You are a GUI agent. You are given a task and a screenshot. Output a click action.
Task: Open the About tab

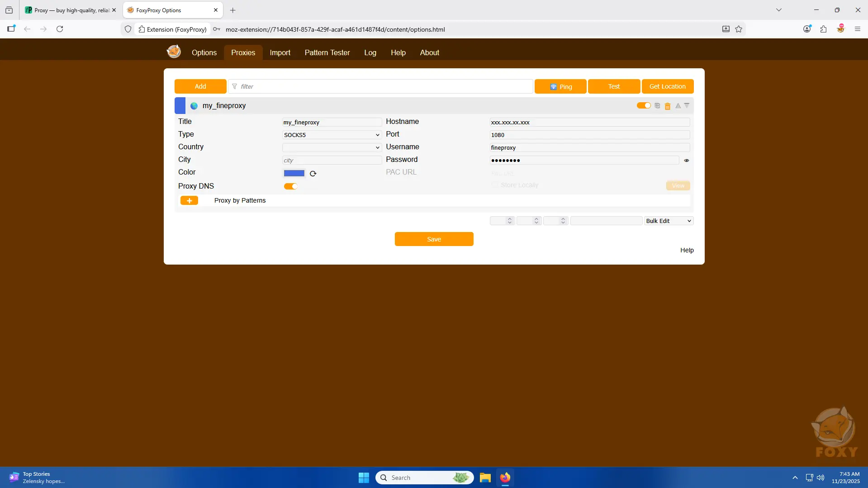point(429,52)
